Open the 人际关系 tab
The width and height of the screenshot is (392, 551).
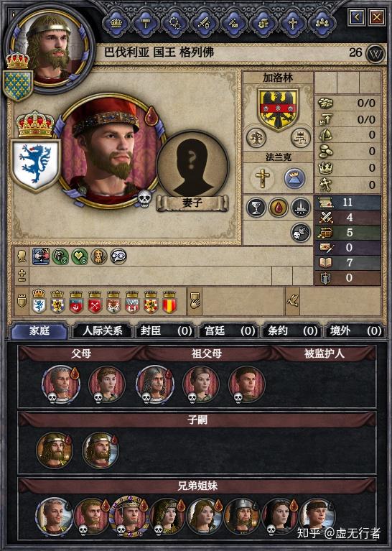[102, 330]
